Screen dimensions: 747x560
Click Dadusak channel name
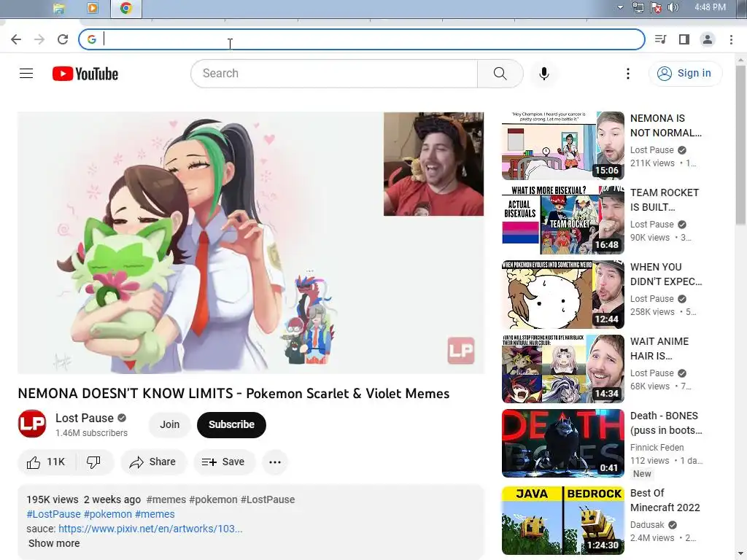point(647,525)
